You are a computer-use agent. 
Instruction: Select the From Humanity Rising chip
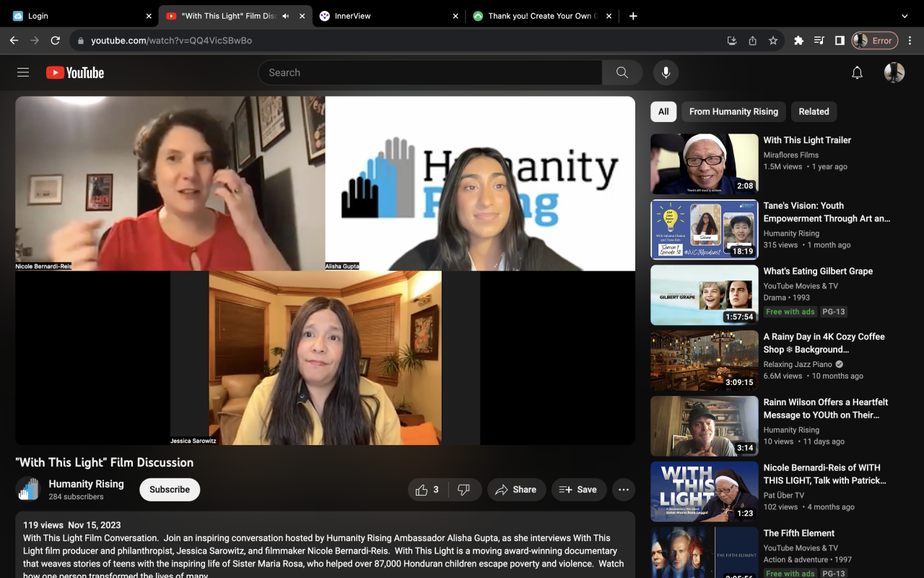click(733, 111)
